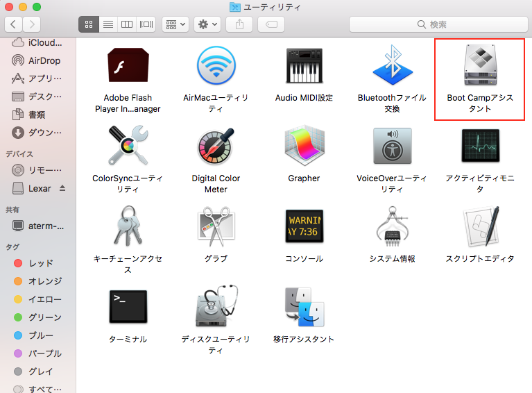The width and height of the screenshot is (532, 393).
Task: Select リモートディスク in the sidebar
Action: pos(37,170)
